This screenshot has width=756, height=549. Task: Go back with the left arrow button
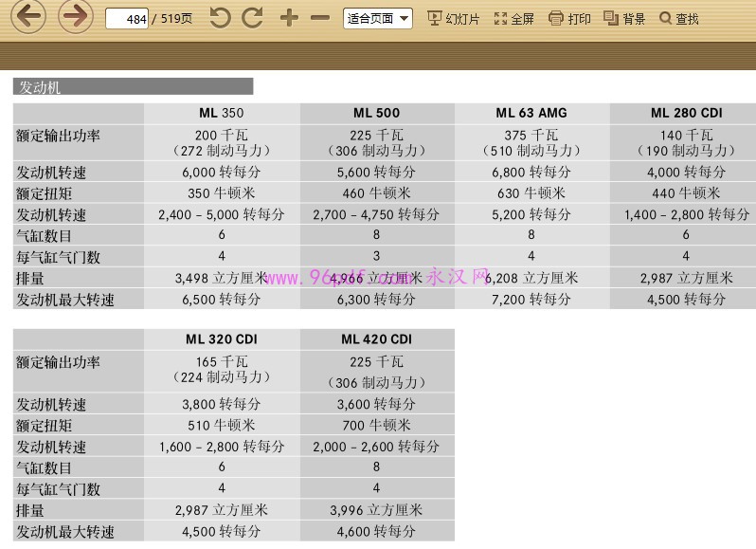[x=28, y=17]
